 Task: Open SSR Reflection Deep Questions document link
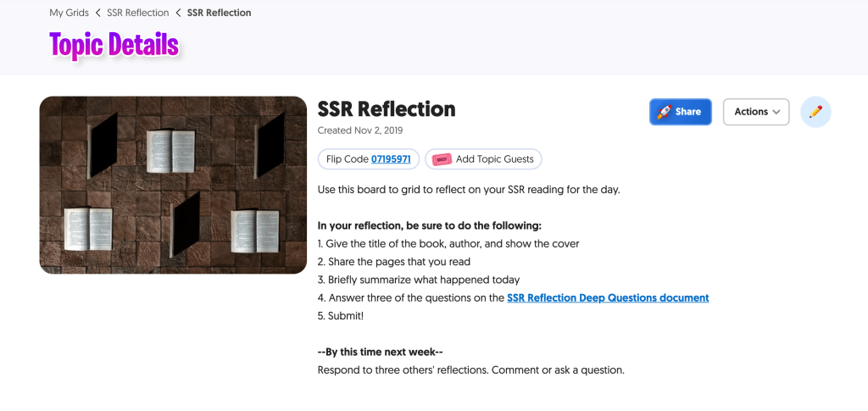click(608, 298)
